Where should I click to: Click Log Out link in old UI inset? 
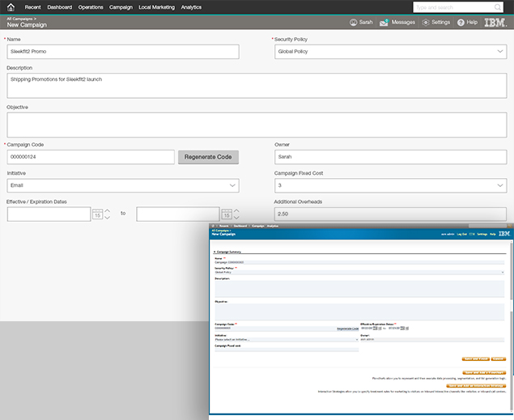pos(462,234)
